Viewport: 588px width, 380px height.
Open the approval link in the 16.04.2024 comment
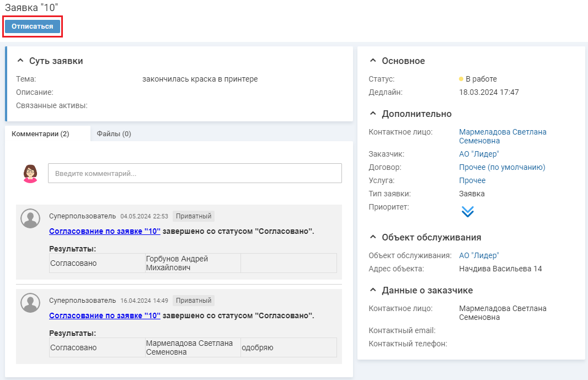(105, 316)
